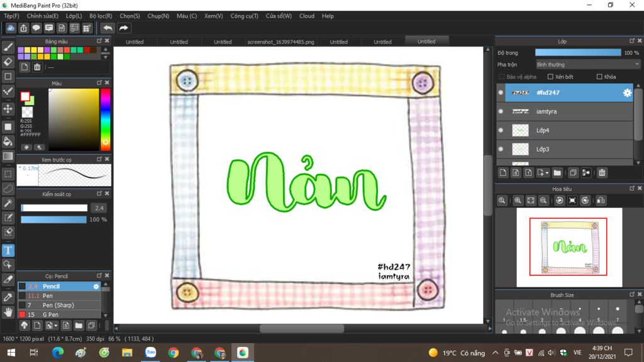Toggle the Bảo vệ alpha checkbox
The width and height of the screenshot is (644, 362).
501,77
